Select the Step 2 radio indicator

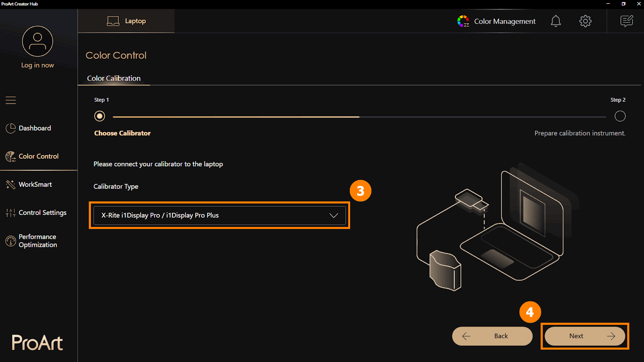620,116
